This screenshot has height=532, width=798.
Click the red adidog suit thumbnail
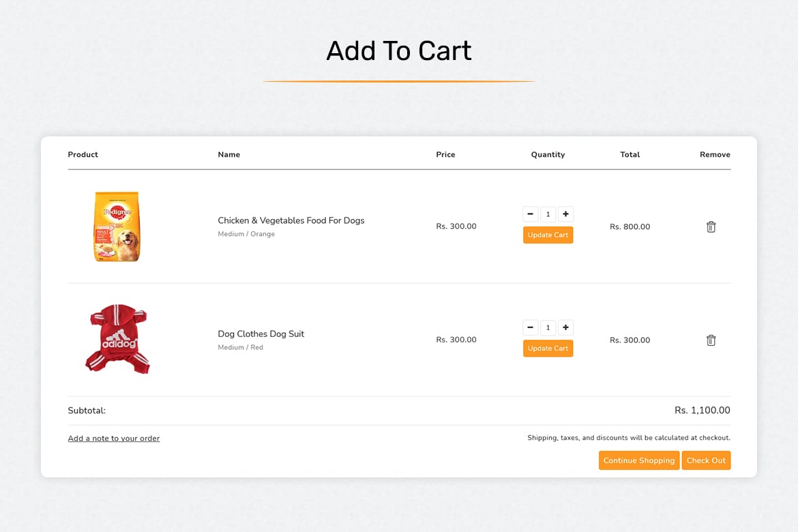[117, 339]
